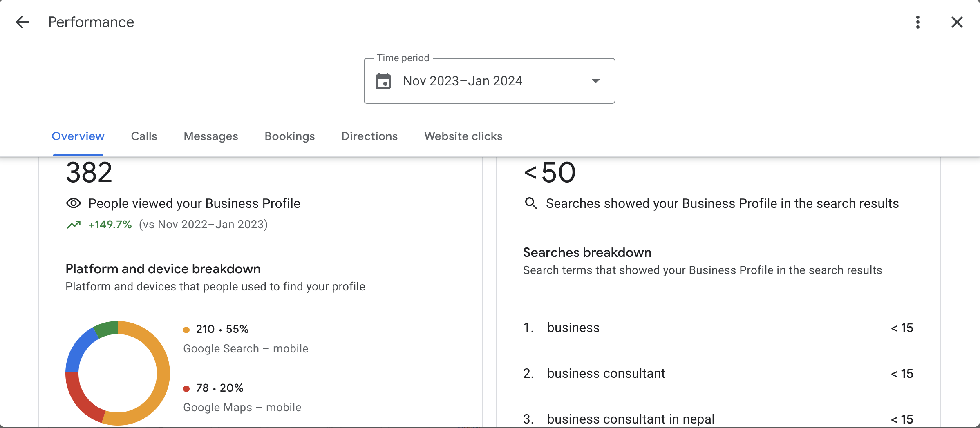The image size is (980, 428).
Task: Open the Messages tab
Action: (211, 136)
